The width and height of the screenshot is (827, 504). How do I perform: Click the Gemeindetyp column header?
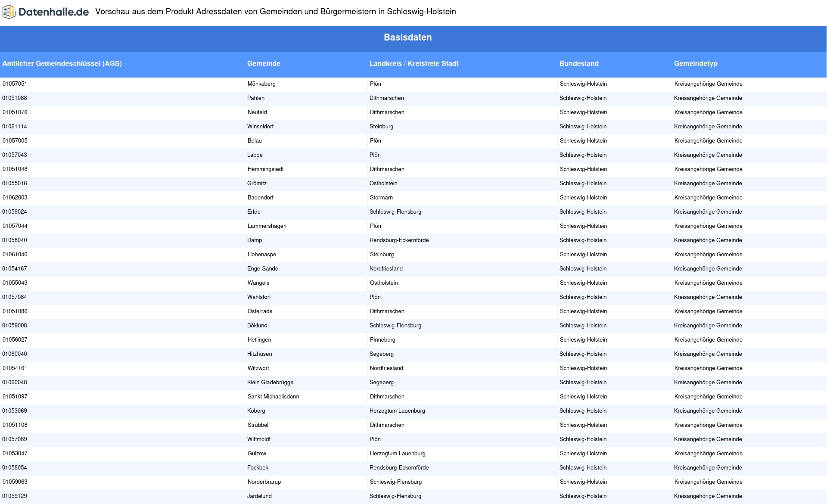[x=696, y=63]
